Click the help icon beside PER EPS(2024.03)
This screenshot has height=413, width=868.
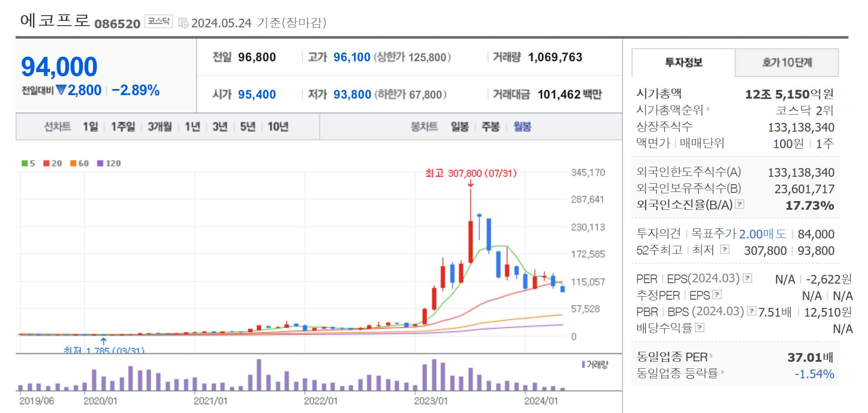pyautogui.click(x=747, y=278)
